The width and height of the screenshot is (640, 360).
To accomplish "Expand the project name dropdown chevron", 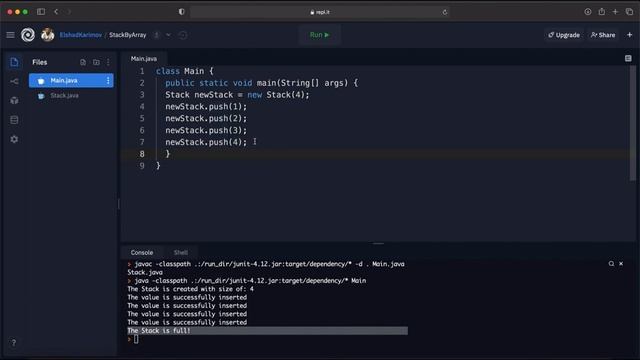I will (169, 35).
